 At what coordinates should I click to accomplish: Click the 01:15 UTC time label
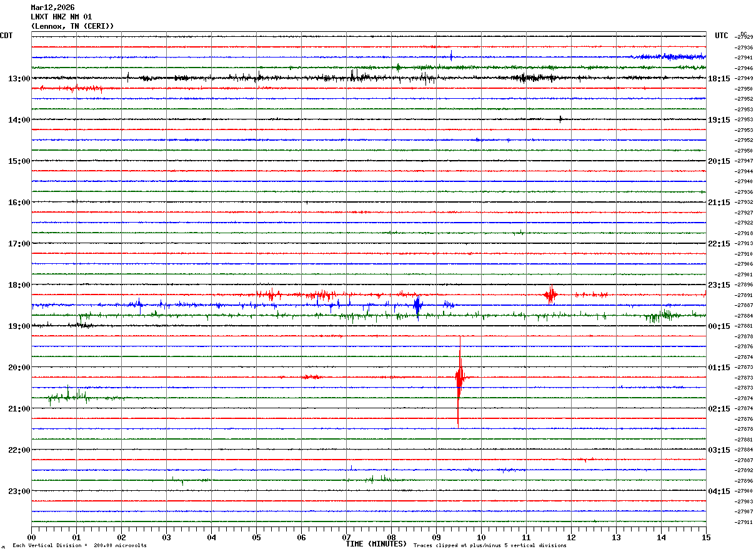click(719, 368)
